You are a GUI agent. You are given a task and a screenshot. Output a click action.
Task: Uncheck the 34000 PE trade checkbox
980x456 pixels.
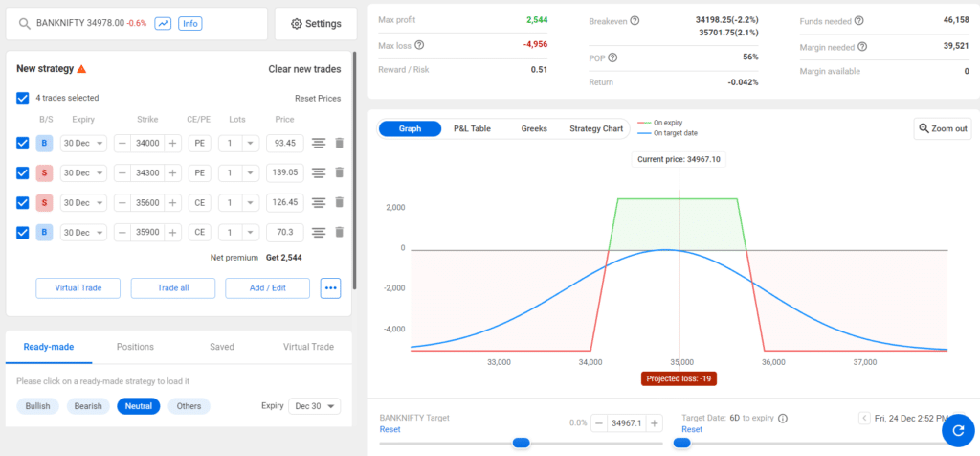[x=23, y=144]
